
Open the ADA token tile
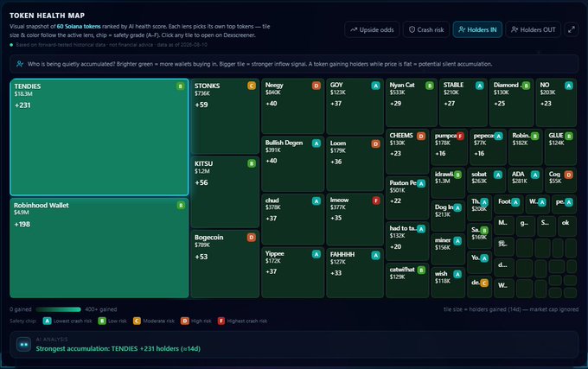point(526,181)
